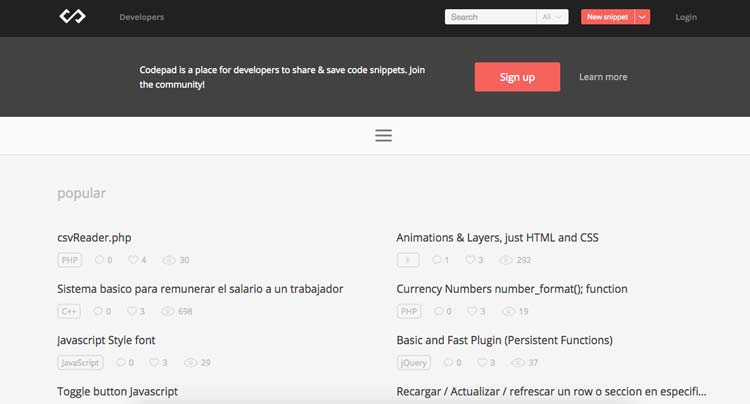Open the hamburger menu icon

tap(383, 135)
